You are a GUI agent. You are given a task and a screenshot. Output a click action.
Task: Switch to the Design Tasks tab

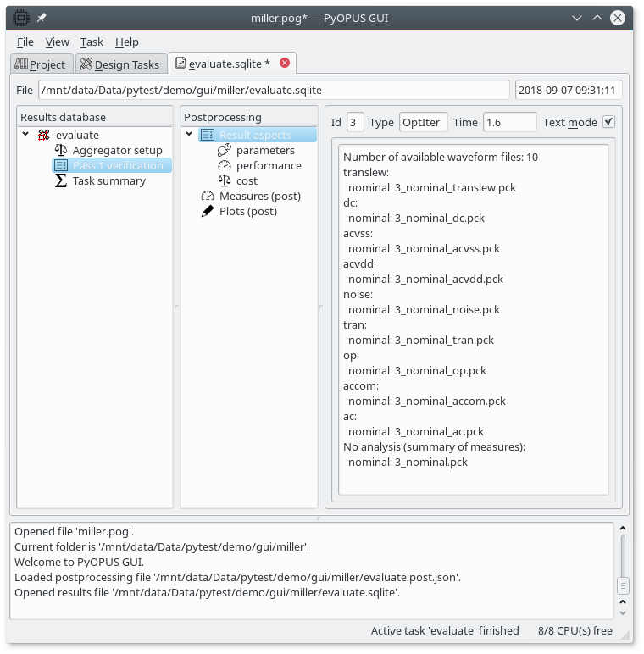click(119, 64)
